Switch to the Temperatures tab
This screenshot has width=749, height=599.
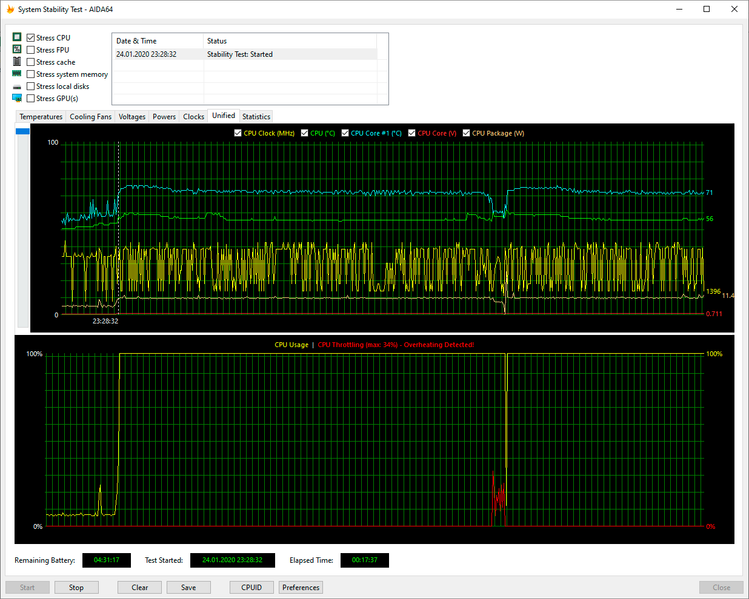(41, 117)
